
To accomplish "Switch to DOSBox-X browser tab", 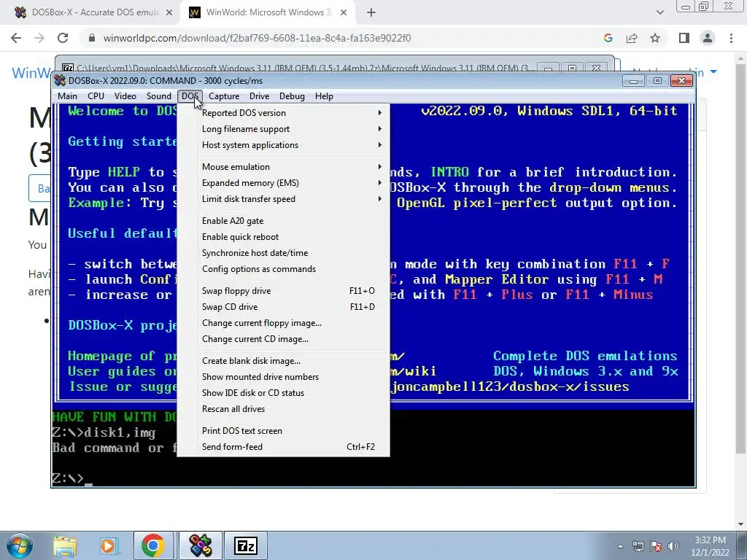I will click(x=93, y=13).
